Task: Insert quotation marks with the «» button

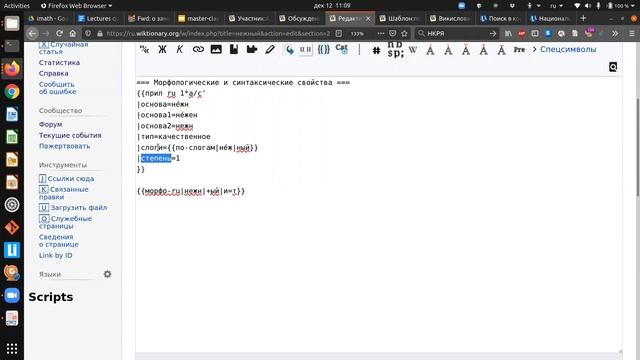Action: [306, 49]
